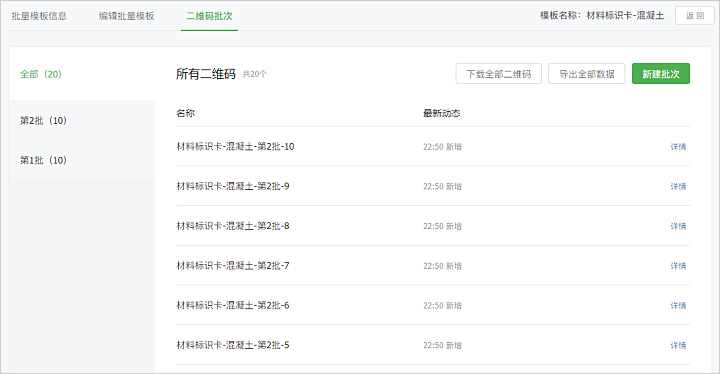
Task: Click the row 材料标识卡-混凝土-第2批-8
Action: [433, 226]
